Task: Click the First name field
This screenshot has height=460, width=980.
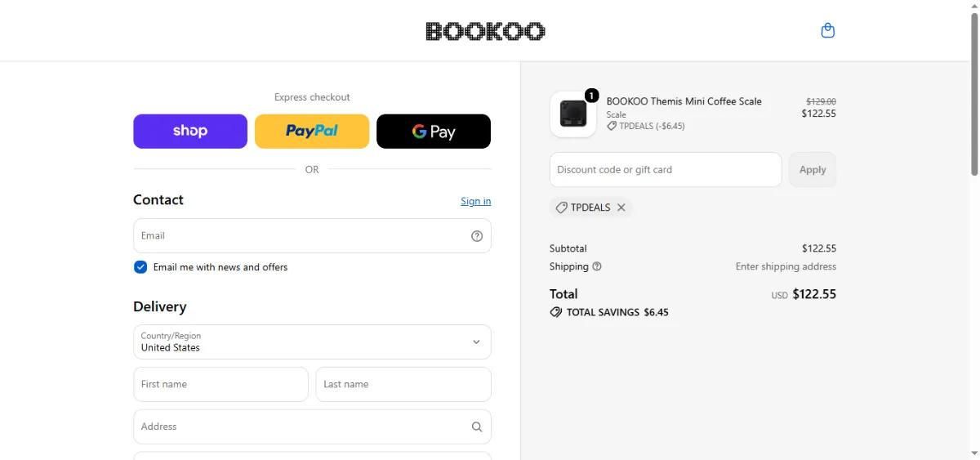Action: point(220,384)
